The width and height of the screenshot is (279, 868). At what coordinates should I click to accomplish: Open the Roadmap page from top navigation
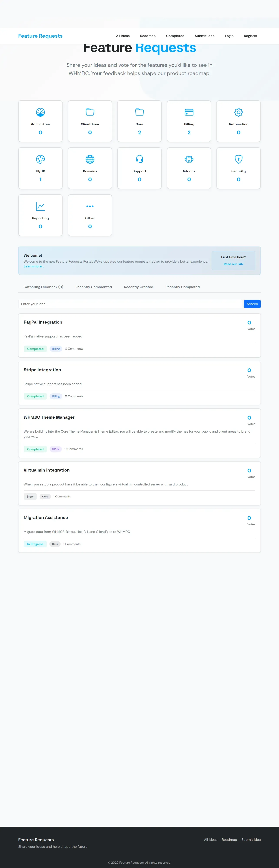tap(148, 36)
